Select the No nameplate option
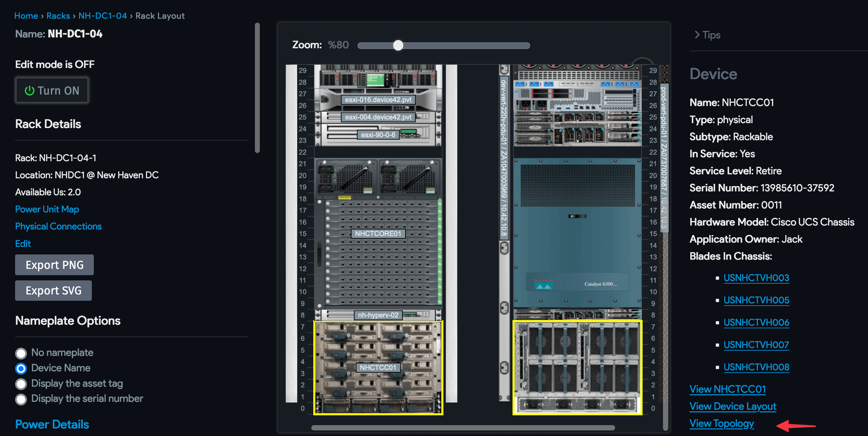The height and width of the screenshot is (436, 868). 21,353
